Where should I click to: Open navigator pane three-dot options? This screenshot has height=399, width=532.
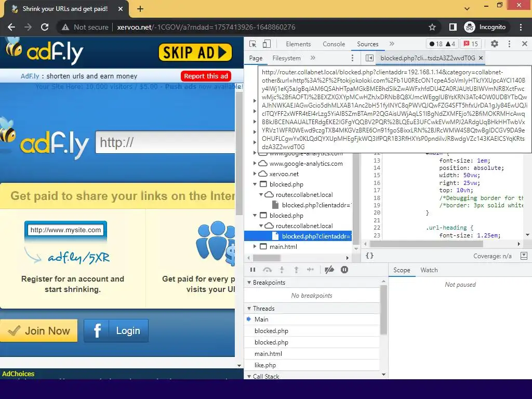(353, 58)
